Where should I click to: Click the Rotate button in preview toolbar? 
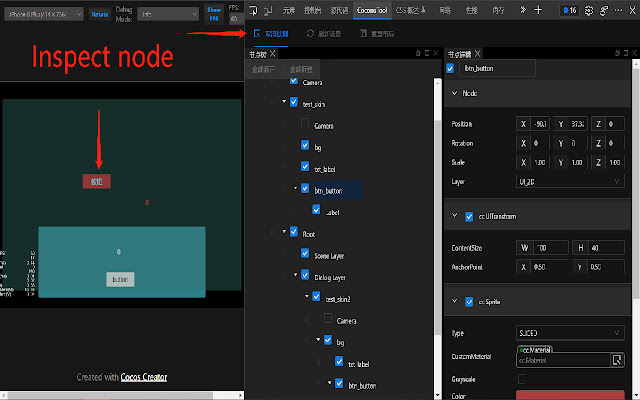[x=100, y=14]
